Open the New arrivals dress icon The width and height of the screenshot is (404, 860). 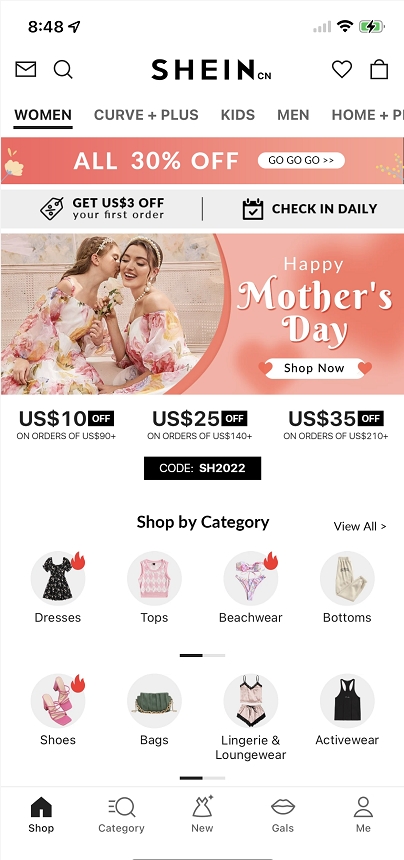(202, 807)
